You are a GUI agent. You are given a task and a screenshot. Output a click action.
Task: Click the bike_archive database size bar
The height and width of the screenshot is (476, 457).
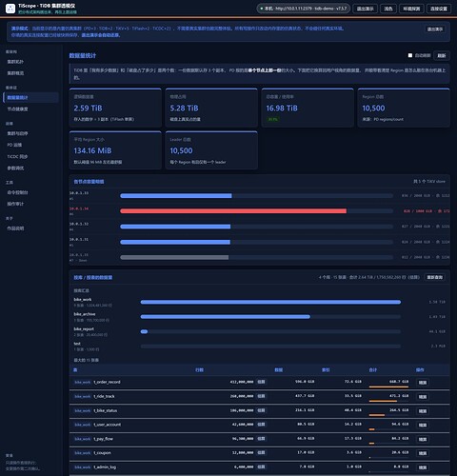[226, 317]
